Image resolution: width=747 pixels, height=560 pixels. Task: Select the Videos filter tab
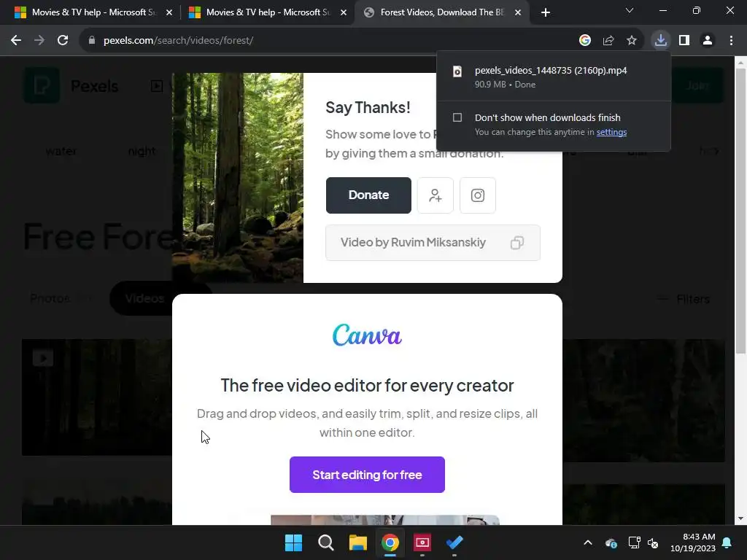(x=145, y=298)
